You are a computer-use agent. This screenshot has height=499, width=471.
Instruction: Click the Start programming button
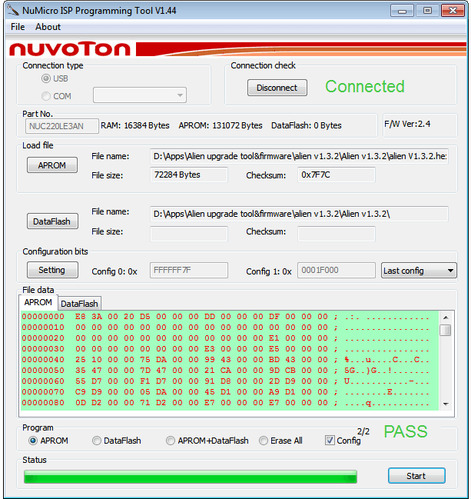pyautogui.click(x=417, y=476)
